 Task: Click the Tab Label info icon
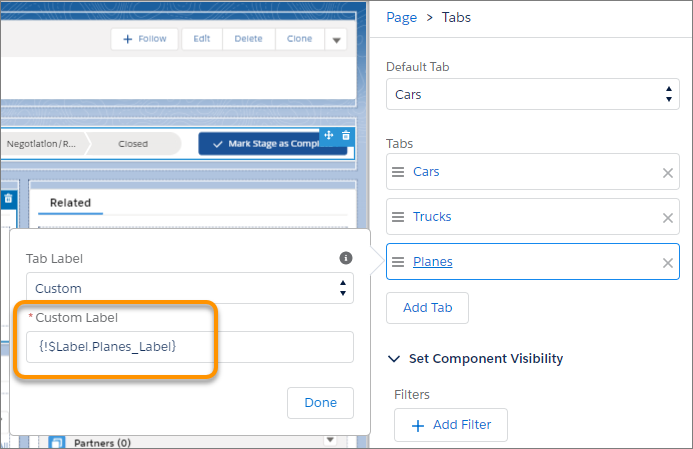point(346,258)
